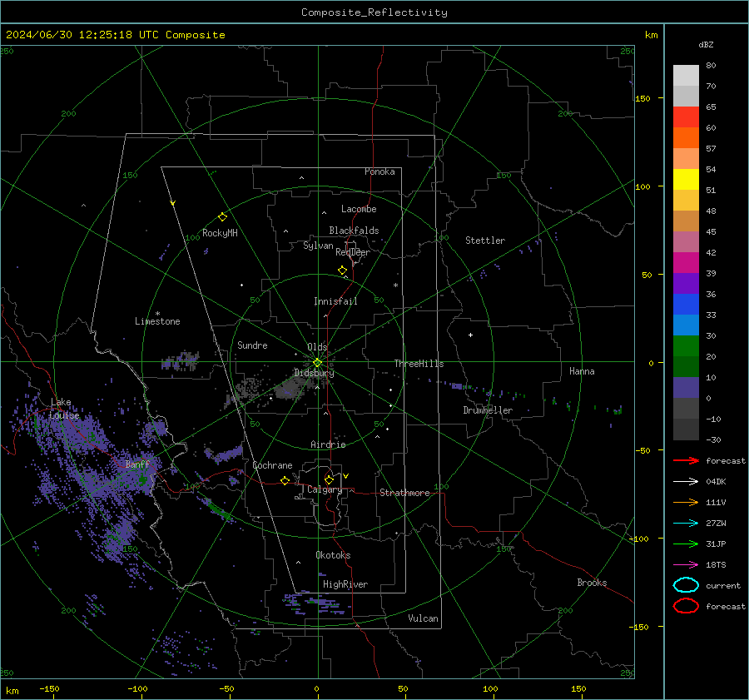Click the white asterisk marker above Limestone
This screenshot has width=749, height=700.
point(157,314)
